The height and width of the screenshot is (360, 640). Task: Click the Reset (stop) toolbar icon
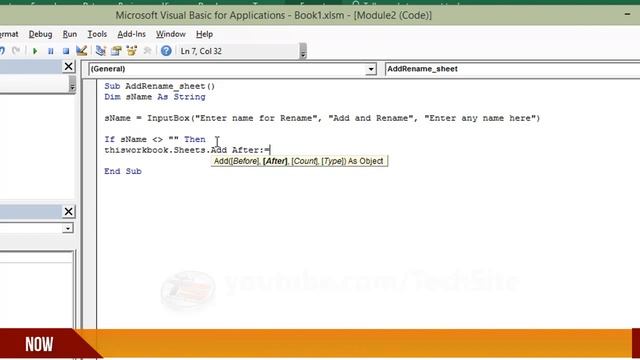pyautogui.click(x=66, y=51)
